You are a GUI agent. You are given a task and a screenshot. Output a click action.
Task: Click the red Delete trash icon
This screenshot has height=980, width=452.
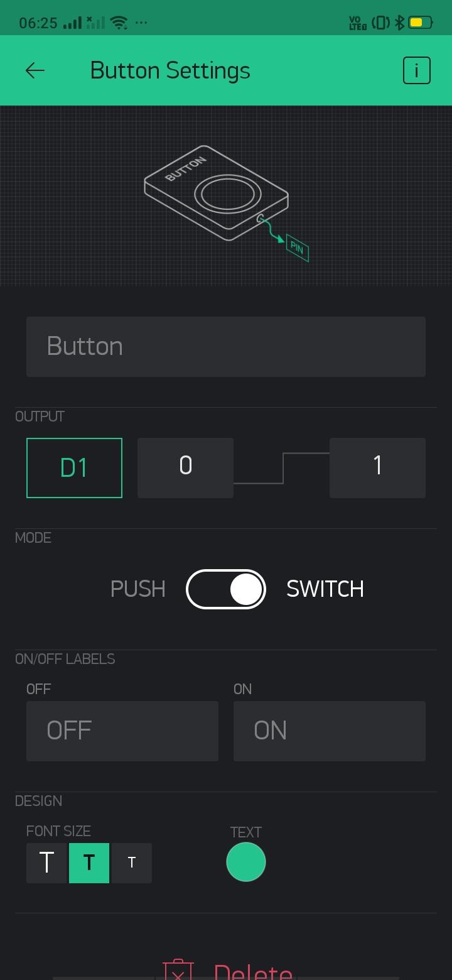click(178, 969)
